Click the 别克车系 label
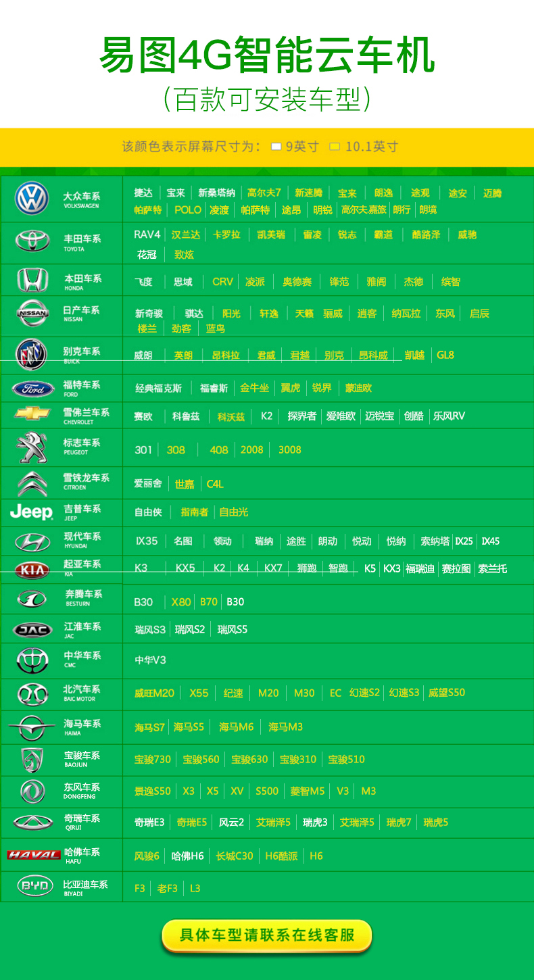Image resolution: width=534 pixels, height=980 pixels. click(81, 351)
